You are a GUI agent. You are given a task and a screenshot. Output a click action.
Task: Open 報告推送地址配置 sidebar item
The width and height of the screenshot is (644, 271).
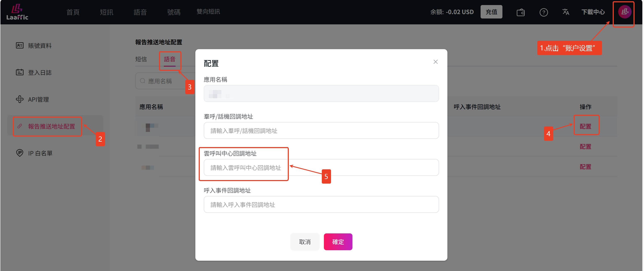point(51,126)
